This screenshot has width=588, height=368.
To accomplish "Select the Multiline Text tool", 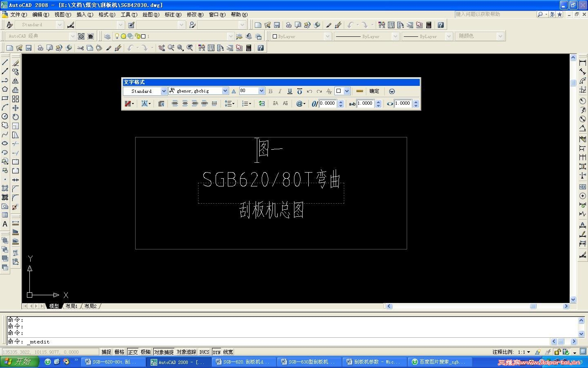I will [x=5, y=224].
